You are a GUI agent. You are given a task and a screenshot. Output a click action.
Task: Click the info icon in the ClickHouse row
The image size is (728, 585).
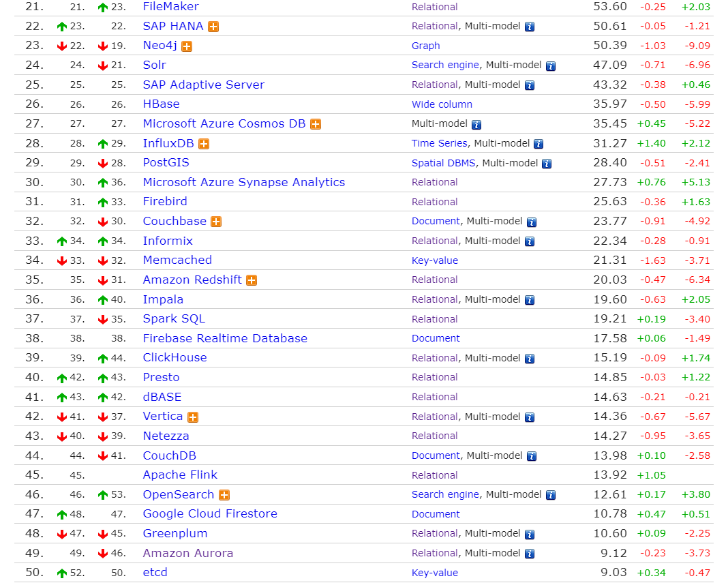(530, 359)
